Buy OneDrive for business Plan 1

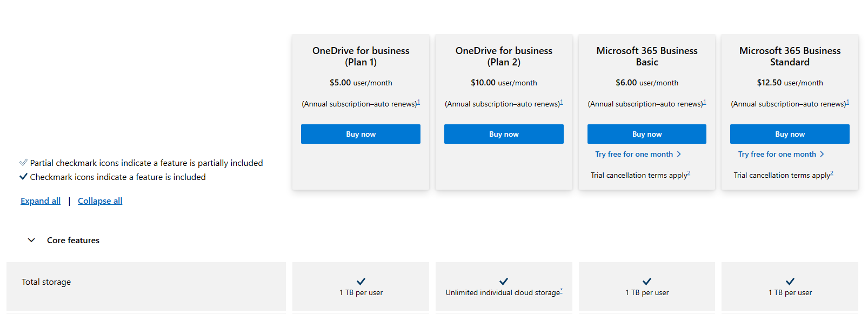[360, 134]
